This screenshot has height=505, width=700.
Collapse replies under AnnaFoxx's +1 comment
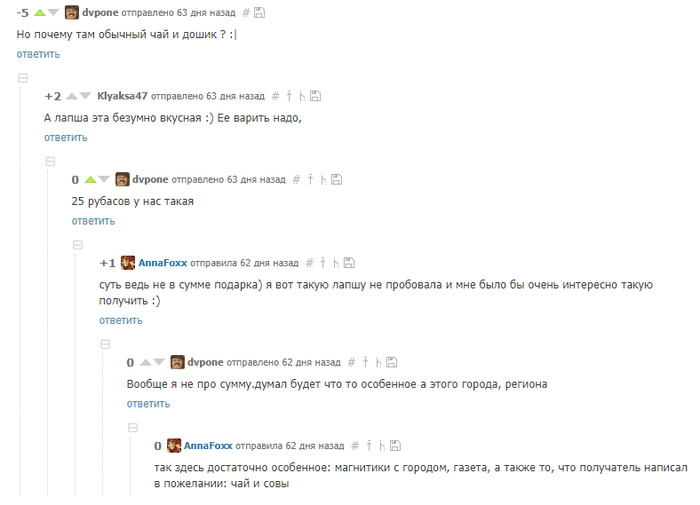click(x=105, y=344)
